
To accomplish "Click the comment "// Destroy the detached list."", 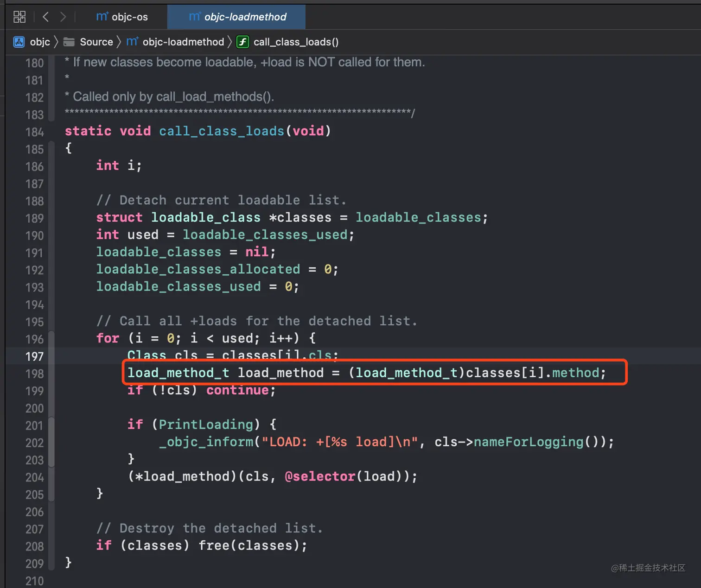I will [210, 528].
